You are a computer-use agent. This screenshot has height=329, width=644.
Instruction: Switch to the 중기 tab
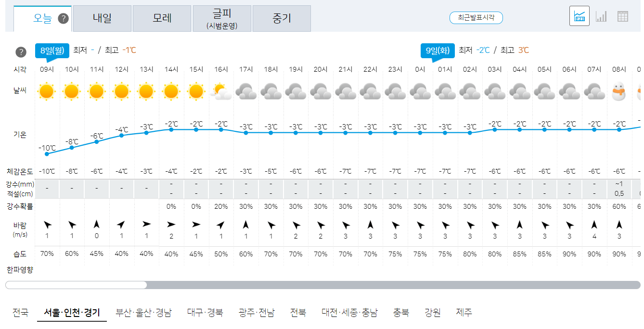point(282,18)
